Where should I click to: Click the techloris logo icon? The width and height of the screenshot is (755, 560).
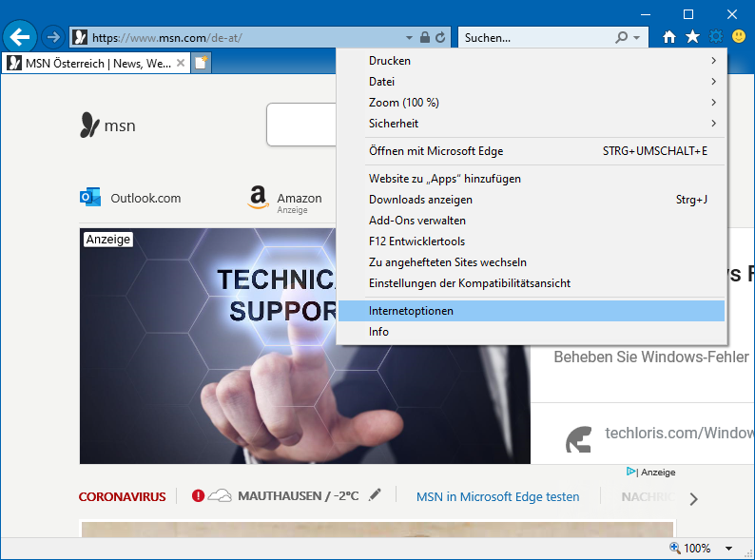[x=578, y=439]
